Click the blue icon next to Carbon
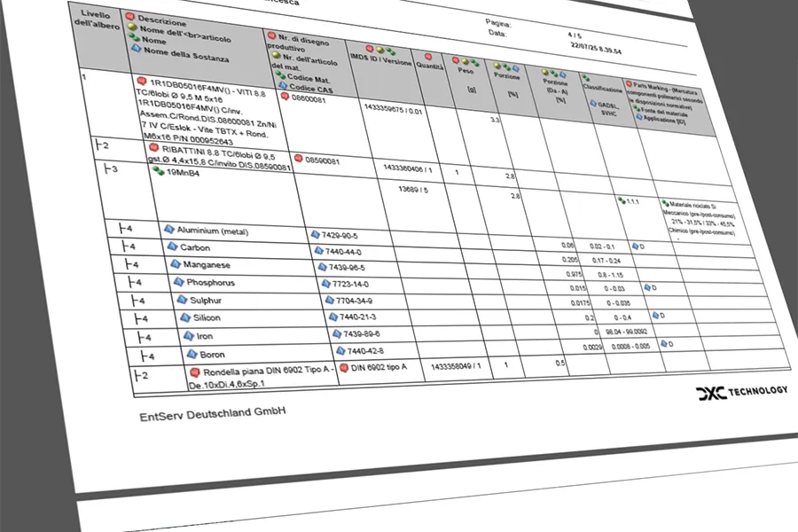Image resolution: width=798 pixels, height=532 pixels. pyautogui.click(x=173, y=246)
